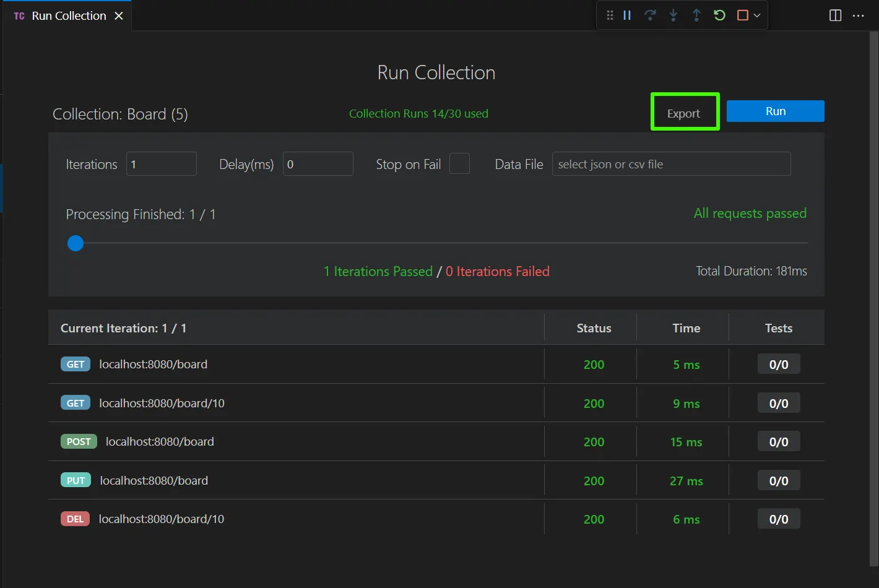Open the editor More Actions menu
Screen dimensions: 879x588
pos(858,15)
